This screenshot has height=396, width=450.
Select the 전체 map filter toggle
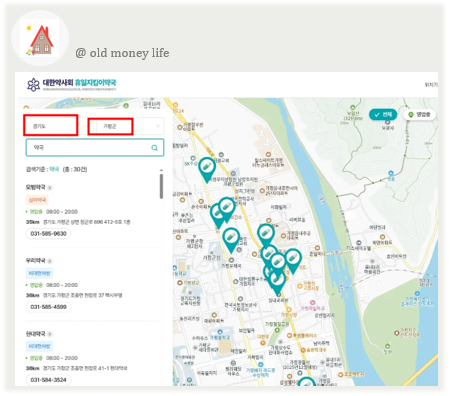click(383, 115)
